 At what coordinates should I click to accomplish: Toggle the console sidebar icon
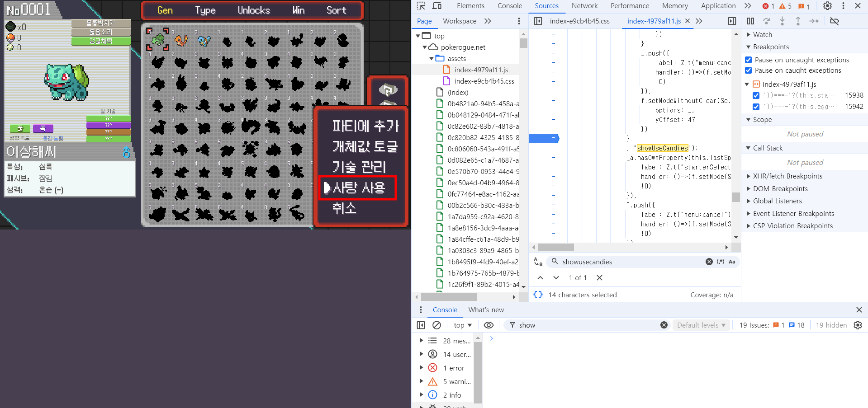tap(421, 325)
